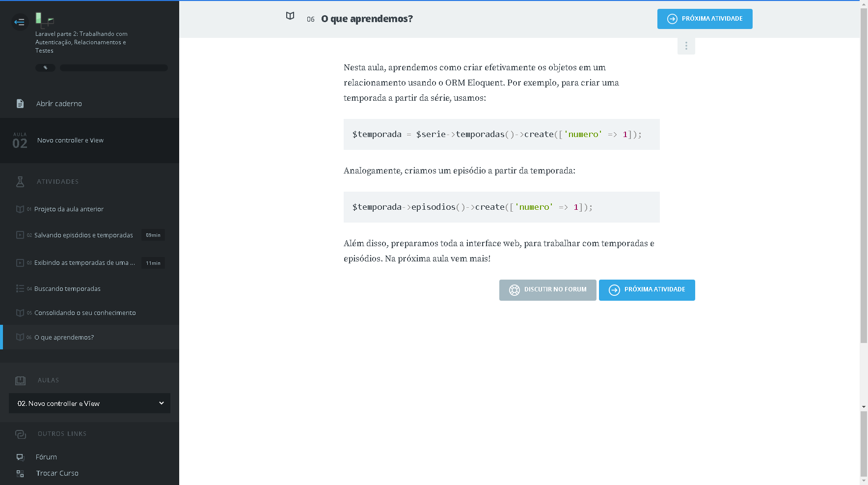Open Consolidando o seu conhecimento
Image resolution: width=868 pixels, height=485 pixels.
[85, 313]
